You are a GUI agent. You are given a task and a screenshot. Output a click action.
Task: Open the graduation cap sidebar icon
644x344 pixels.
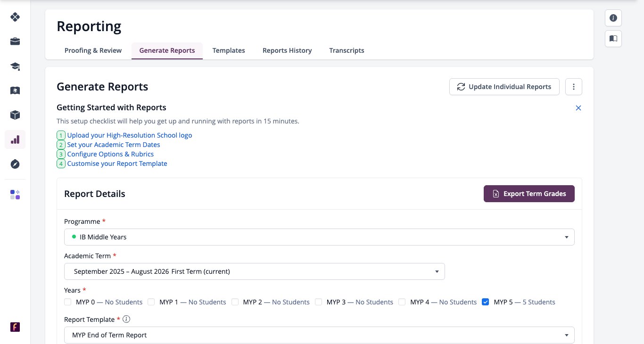point(15,66)
